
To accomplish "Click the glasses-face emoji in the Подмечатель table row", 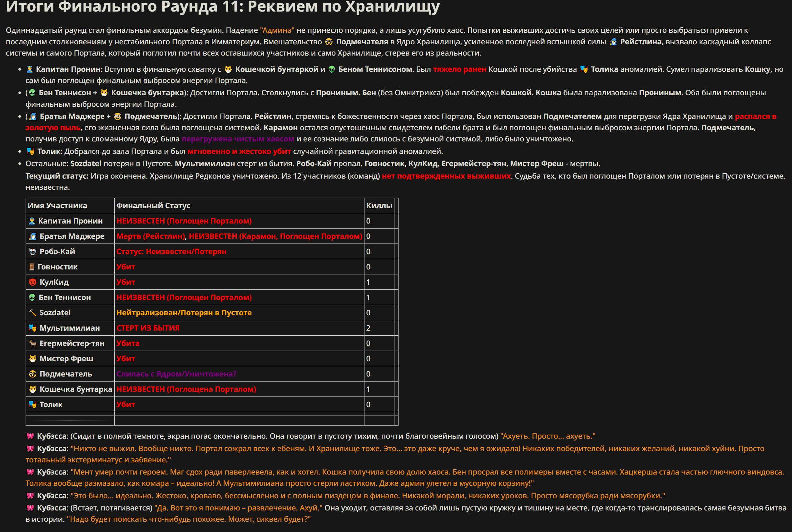I will [32, 374].
